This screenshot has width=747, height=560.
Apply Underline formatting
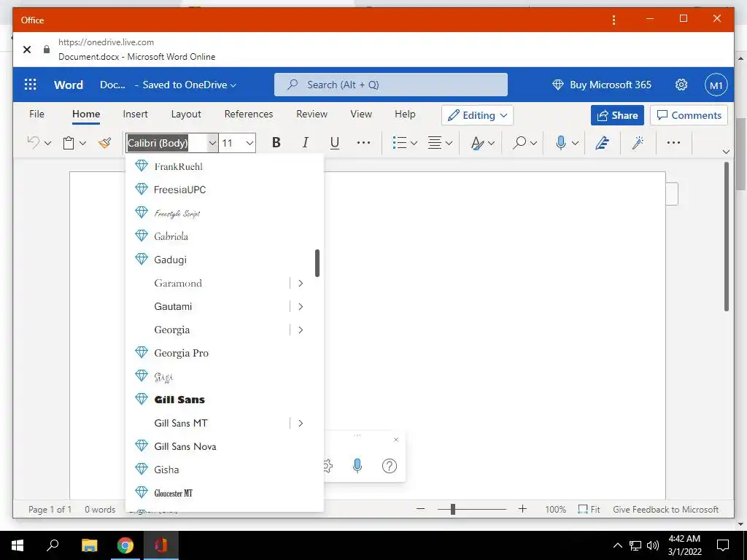coord(334,143)
